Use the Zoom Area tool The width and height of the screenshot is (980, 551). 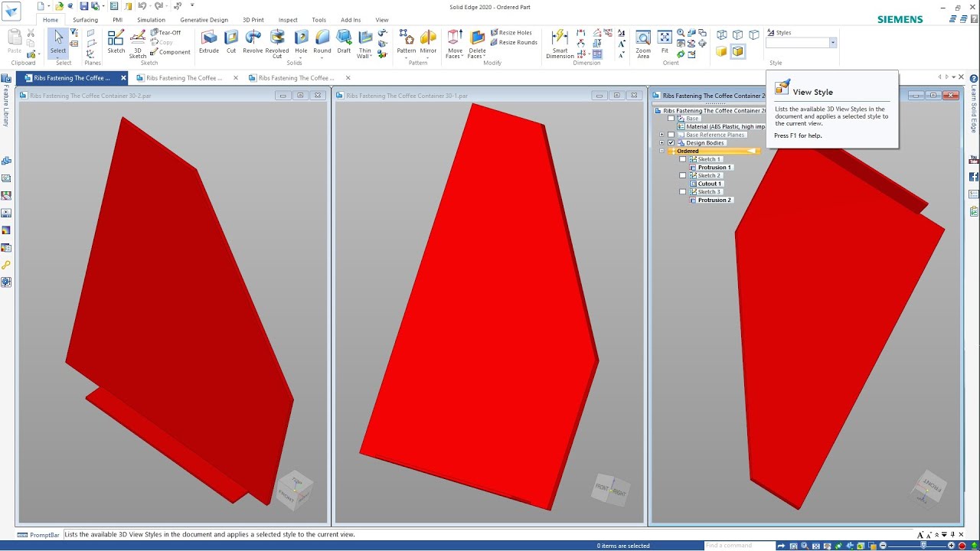pyautogui.click(x=643, y=44)
